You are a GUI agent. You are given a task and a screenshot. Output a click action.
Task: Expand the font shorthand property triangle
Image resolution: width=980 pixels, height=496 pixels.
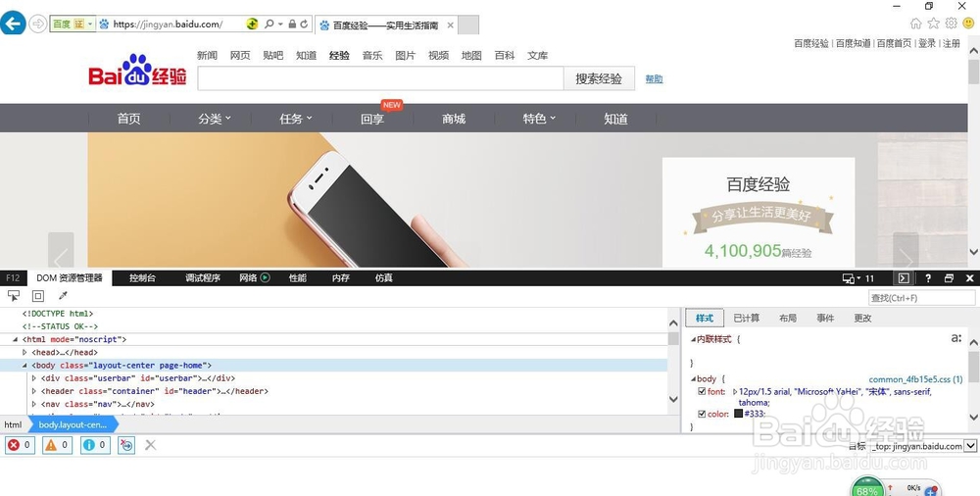pos(735,391)
